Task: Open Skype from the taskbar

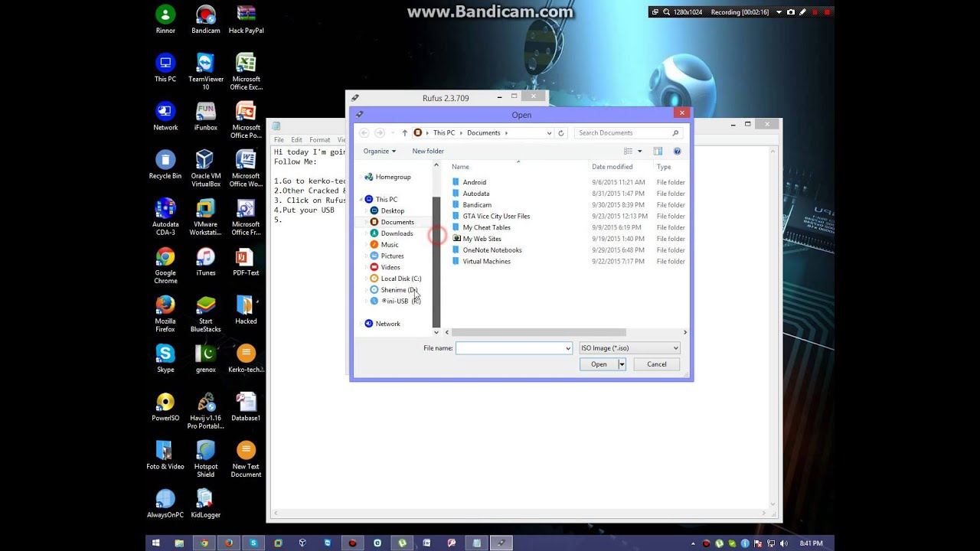Action: coord(253,543)
